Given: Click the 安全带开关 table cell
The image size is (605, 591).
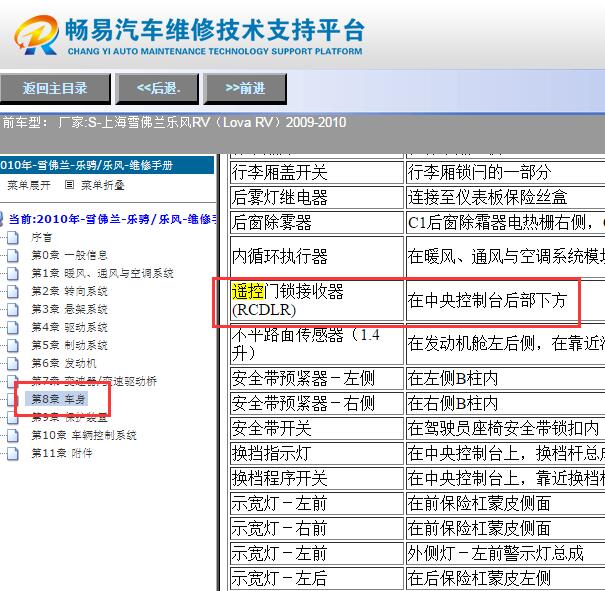Looking at the screenshot, I should coord(317,429).
